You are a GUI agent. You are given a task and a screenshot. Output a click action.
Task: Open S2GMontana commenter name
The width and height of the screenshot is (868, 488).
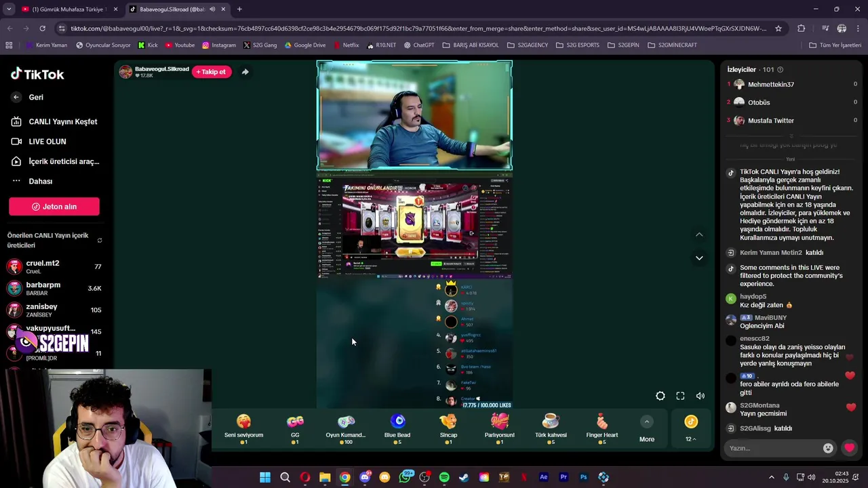click(x=759, y=405)
